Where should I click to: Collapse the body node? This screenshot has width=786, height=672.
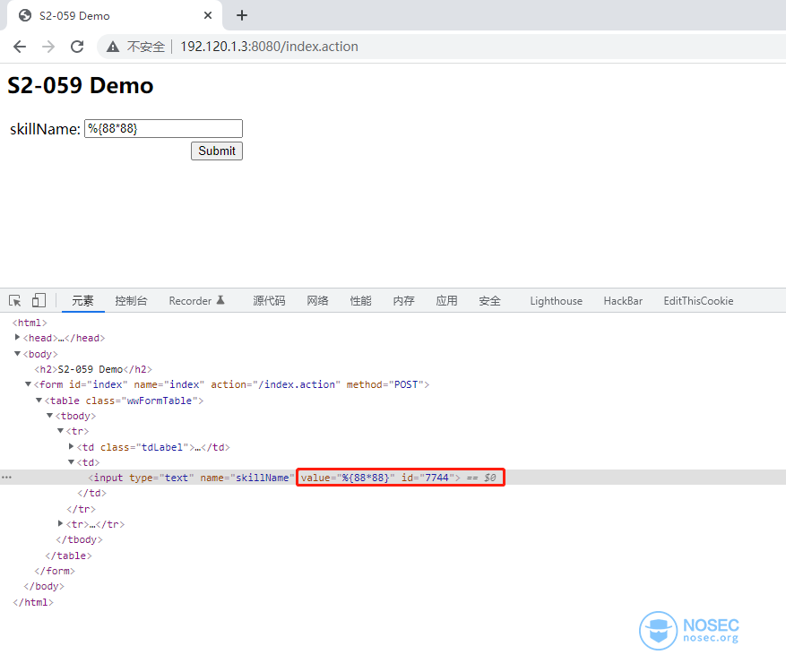coord(18,353)
